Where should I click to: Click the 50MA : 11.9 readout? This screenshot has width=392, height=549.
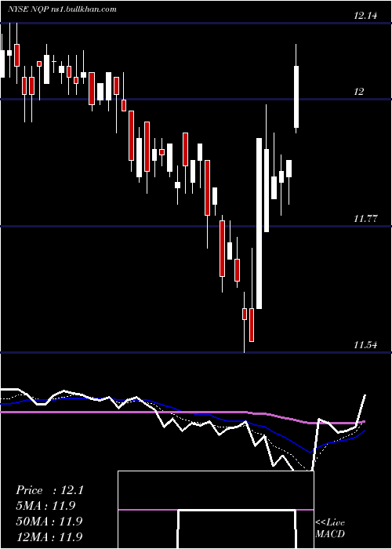(49, 521)
